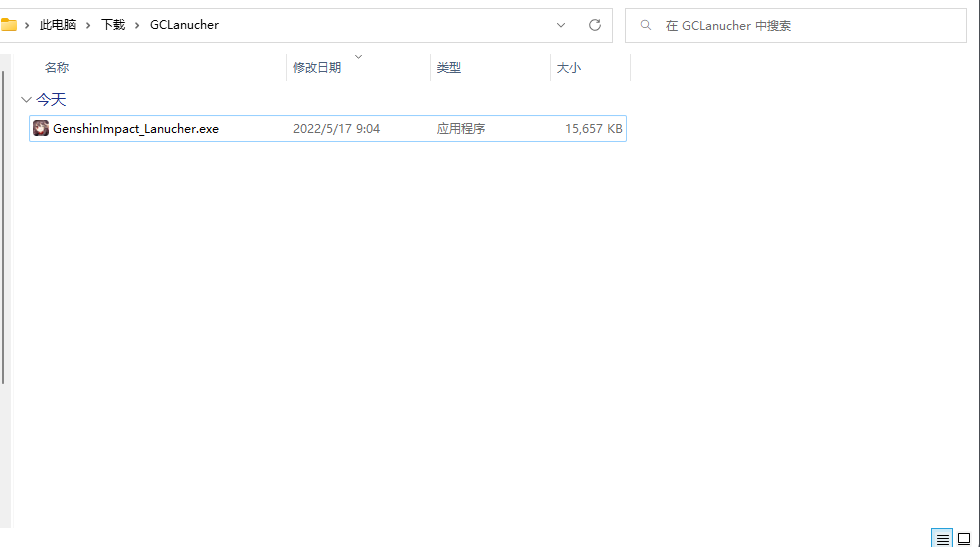
Task: Collapse the 今天 group
Action: tap(26, 99)
